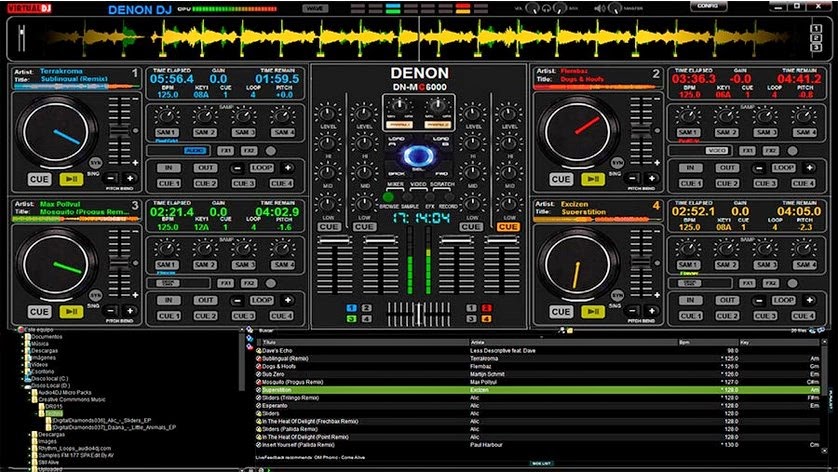Expand the Disco local (C:) drive

tap(22, 378)
